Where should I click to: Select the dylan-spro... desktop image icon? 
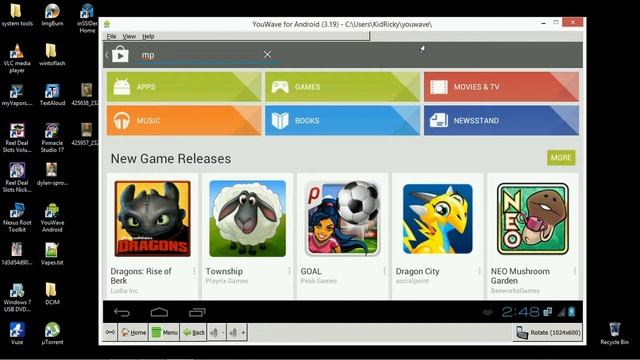pyautogui.click(x=52, y=174)
